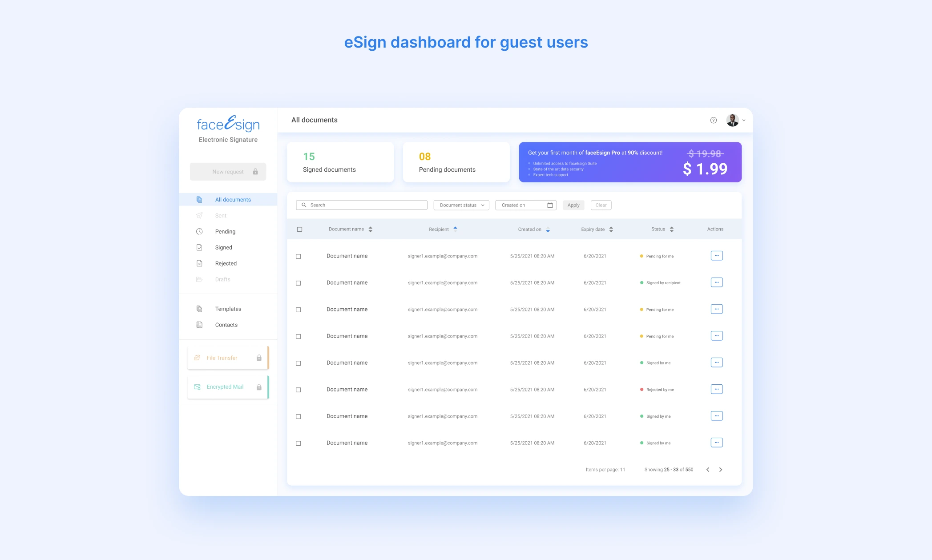Viewport: 932px width, 560px height.
Task: Check the first Signed by me row checkbox
Action: 299,363
